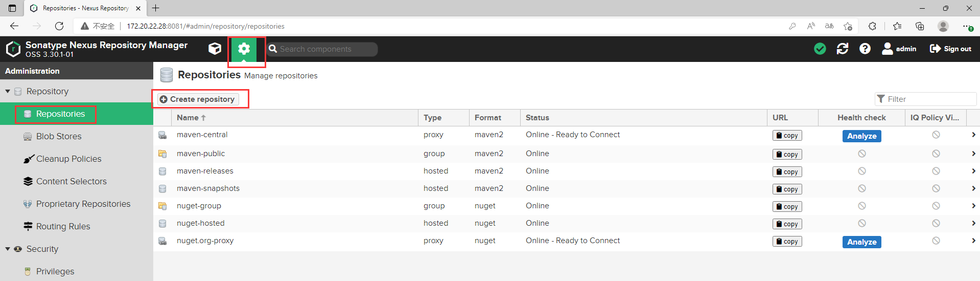The height and width of the screenshot is (281, 980).
Task: Click the IQ policy icon for nuget.org-proxy
Action: tap(936, 241)
